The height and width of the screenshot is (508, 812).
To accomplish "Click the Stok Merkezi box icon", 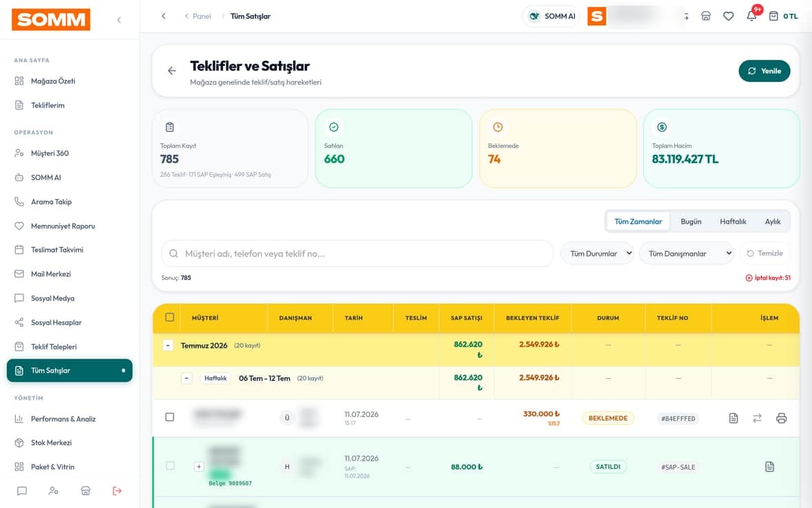I will coord(19,443).
